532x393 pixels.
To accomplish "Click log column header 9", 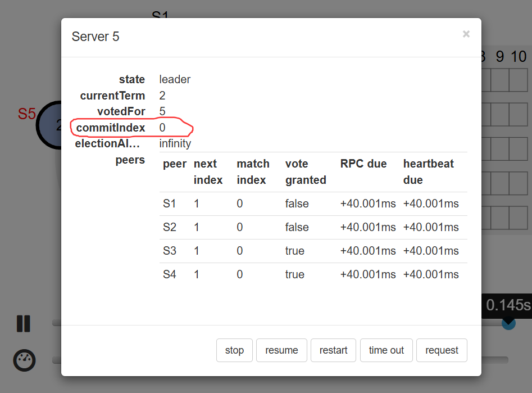I will (x=500, y=57).
